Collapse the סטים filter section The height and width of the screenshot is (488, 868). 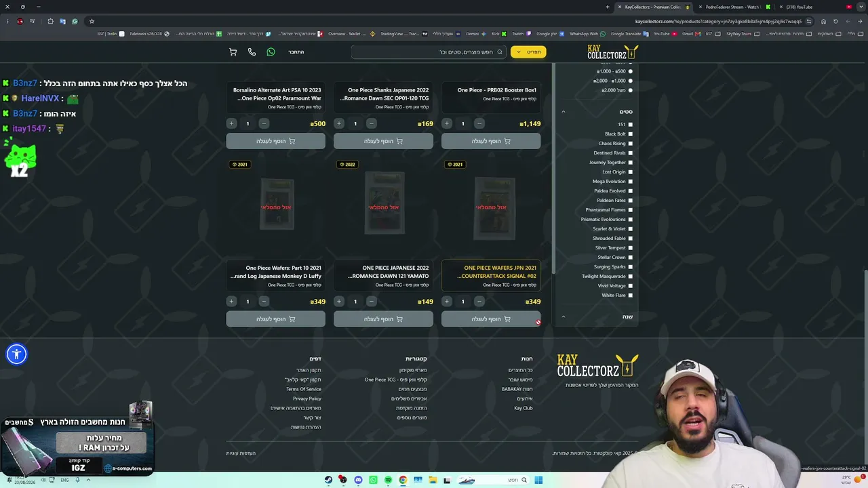pyautogui.click(x=563, y=112)
